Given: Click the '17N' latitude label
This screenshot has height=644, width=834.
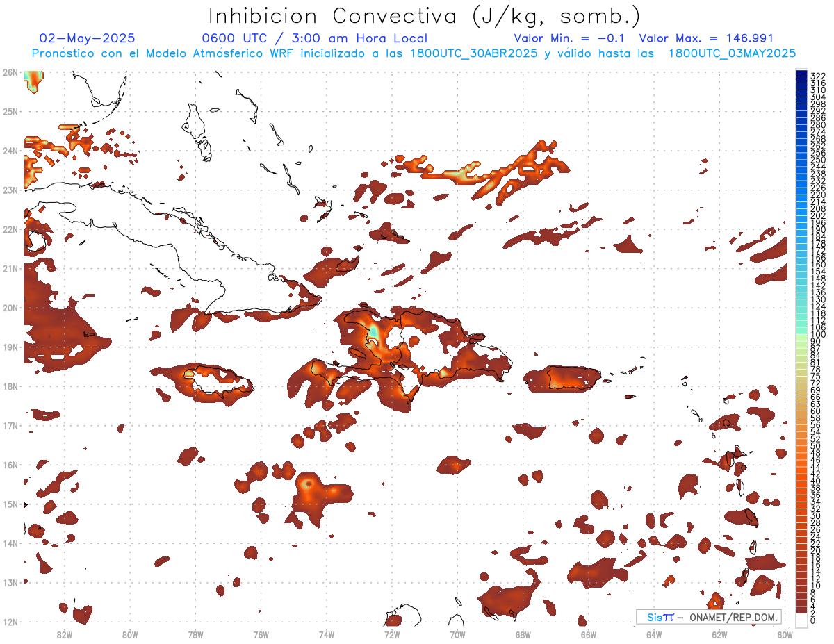Looking at the screenshot, I should pos(10,425).
